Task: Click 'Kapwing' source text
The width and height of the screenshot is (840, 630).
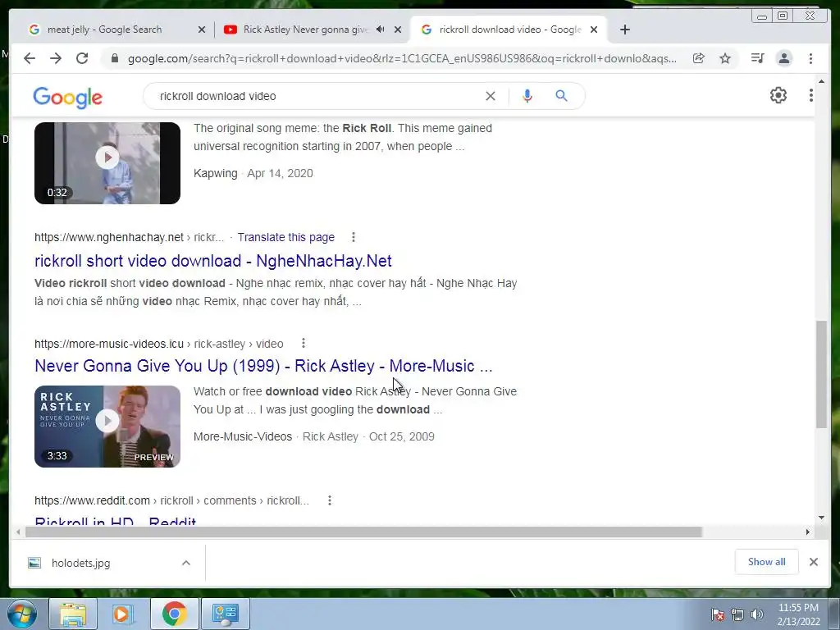Action: pos(216,173)
